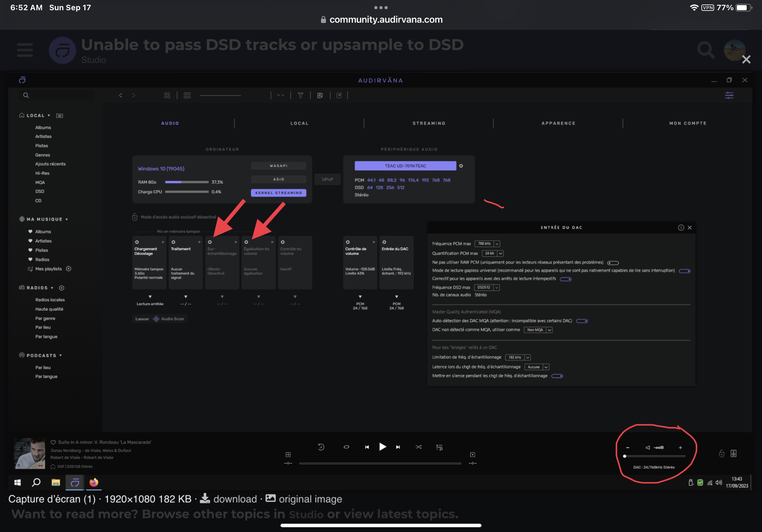Screen dimensions: 762x532
Task: Toggle Auto-détection des DAC MQA switch
Action: [582, 321]
